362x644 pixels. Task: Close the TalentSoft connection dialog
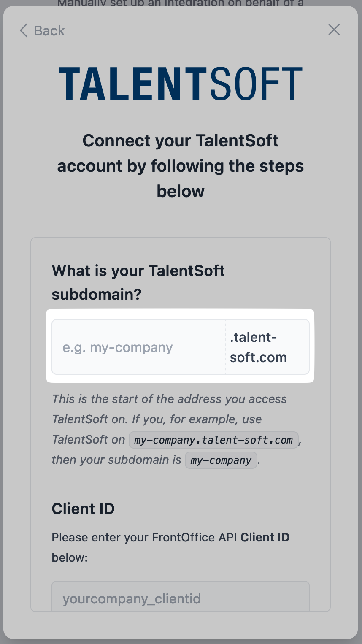334,30
